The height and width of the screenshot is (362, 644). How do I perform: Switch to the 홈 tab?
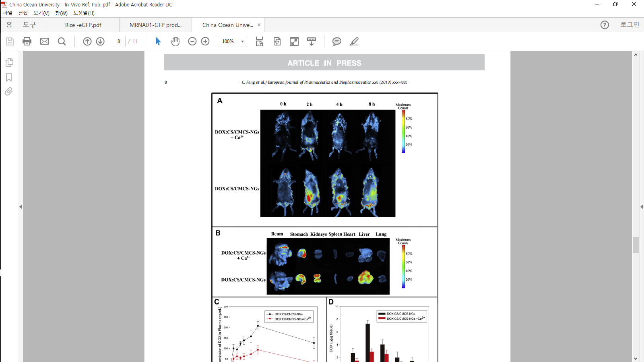[x=9, y=25]
